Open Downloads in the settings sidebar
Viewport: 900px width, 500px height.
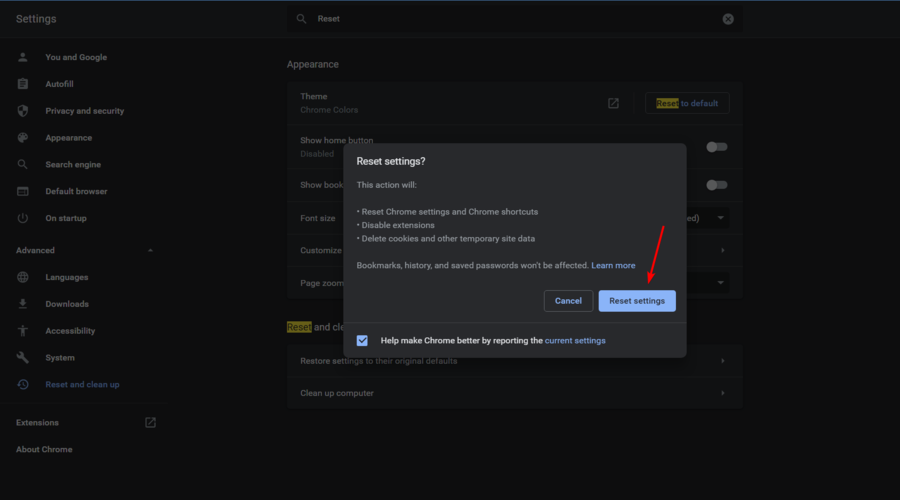67,304
